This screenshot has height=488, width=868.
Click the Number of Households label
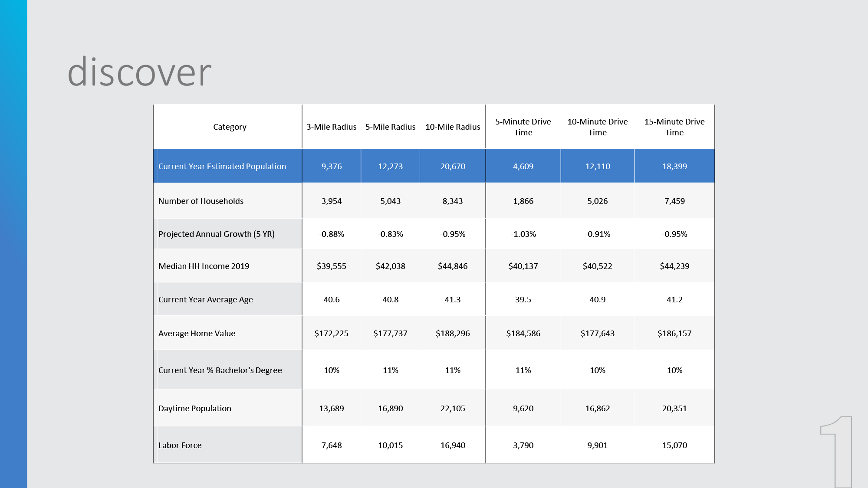click(x=201, y=201)
